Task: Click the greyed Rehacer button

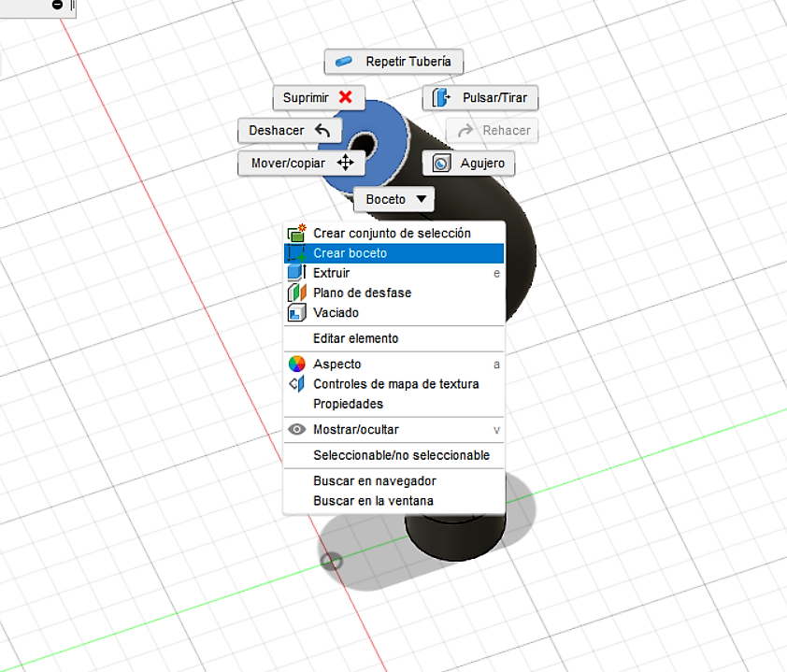Action: pyautogui.click(x=492, y=131)
